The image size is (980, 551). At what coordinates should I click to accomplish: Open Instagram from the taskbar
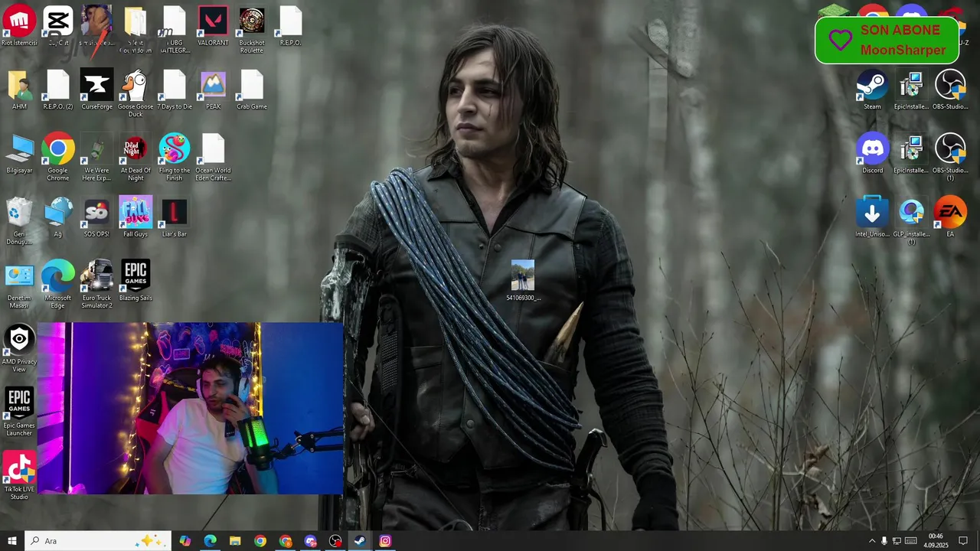click(385, 541)
